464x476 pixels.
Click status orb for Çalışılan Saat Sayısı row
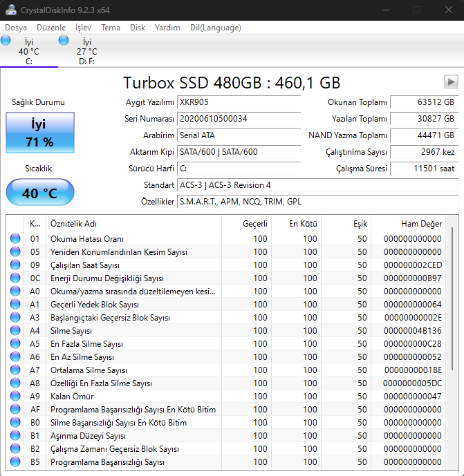coord(15,265)
